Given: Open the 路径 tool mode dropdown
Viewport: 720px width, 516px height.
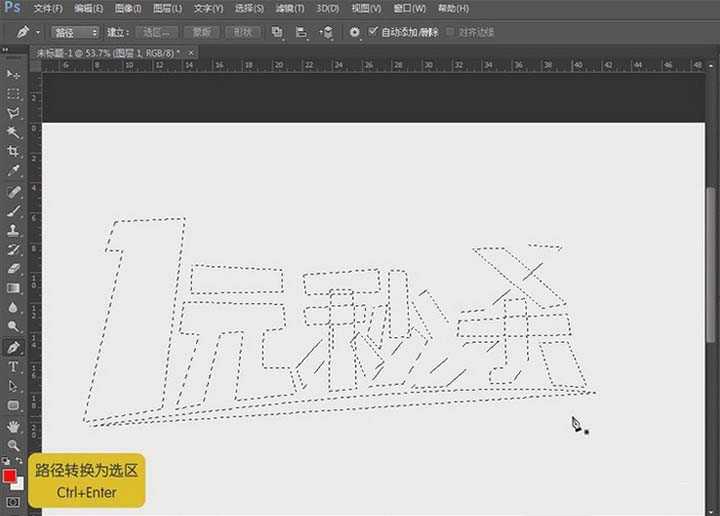Looking at the screenshot, I should coord(76,32).
